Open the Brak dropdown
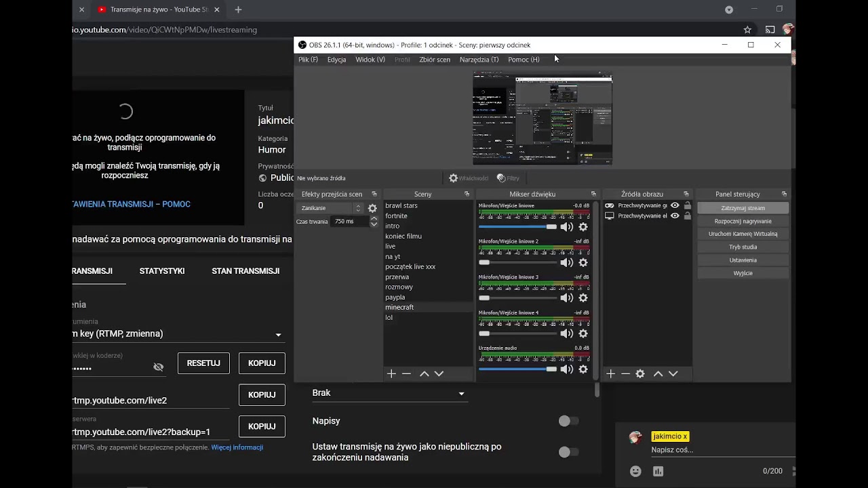This screenshot has width=868, height=488. pyautogui.click(x=389, y=393)
